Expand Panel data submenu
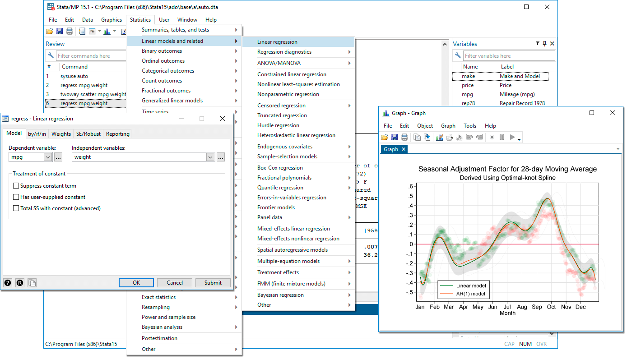 (x=298, y=217)
